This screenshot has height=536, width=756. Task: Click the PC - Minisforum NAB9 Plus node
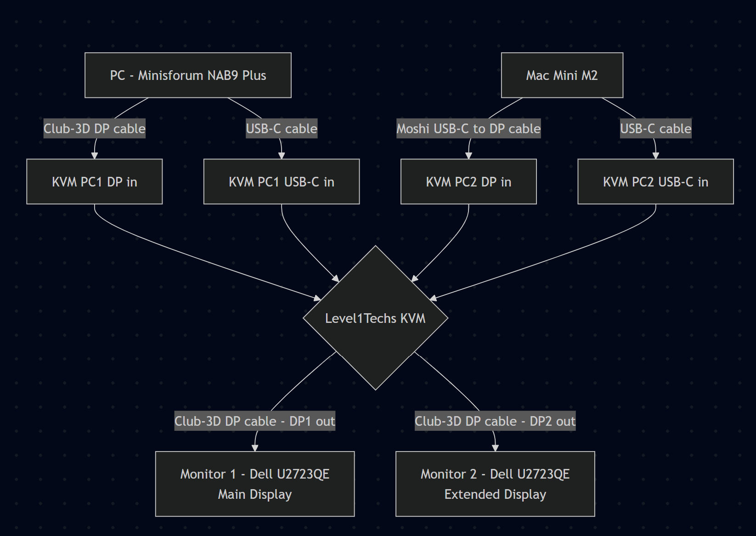pos(188,75)
